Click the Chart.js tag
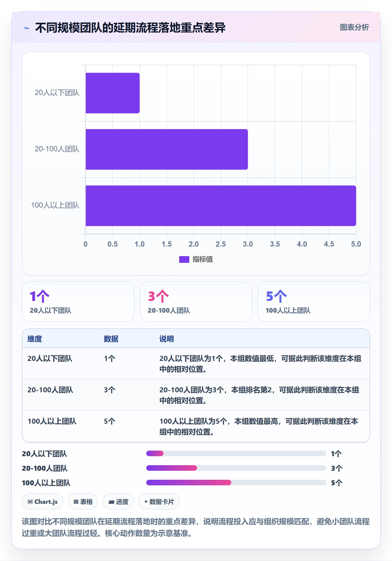 pos(43,502)
